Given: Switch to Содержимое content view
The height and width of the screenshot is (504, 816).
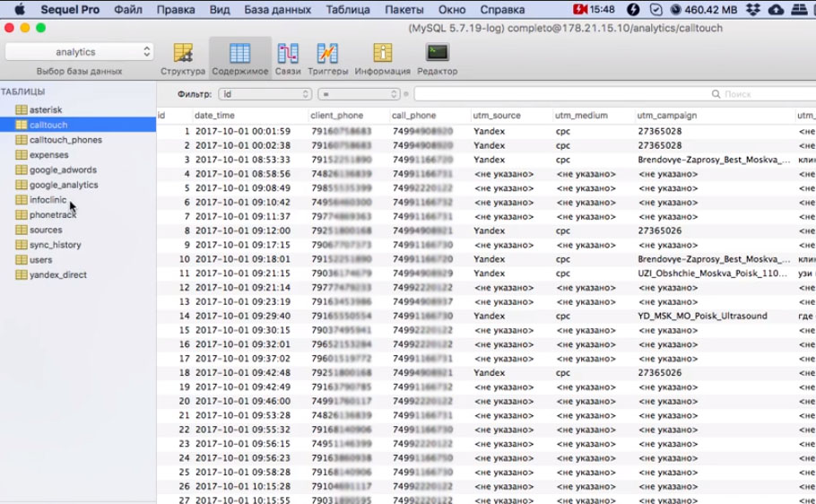Looking at the screenshot, I should coord(240,59).
